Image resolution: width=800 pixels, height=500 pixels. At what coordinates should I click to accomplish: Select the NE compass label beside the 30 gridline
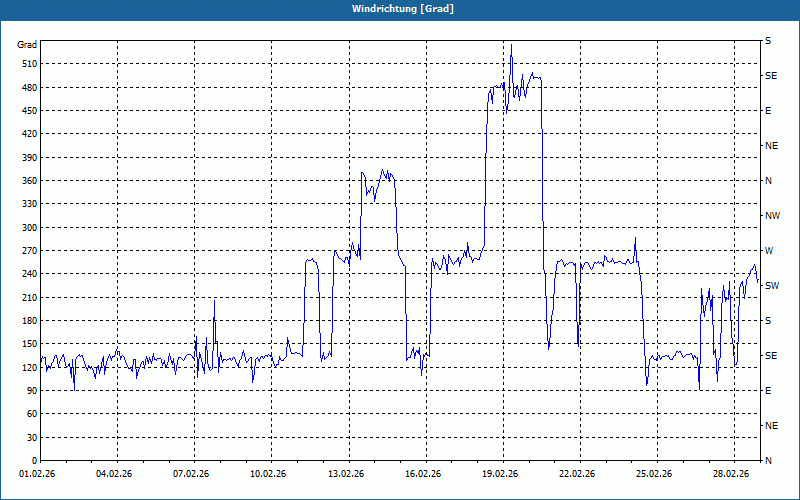[772, 426]
